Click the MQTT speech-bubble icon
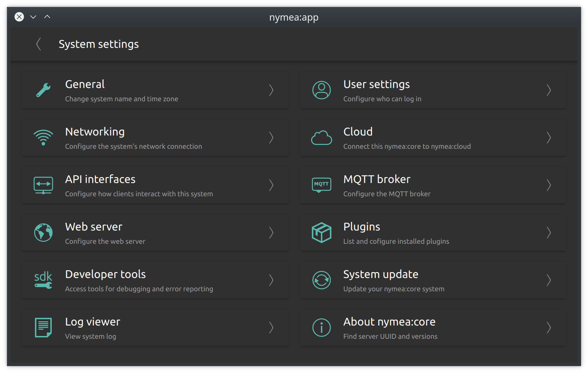The width and height of the screenshot is (588, 373). pos(322,185)
